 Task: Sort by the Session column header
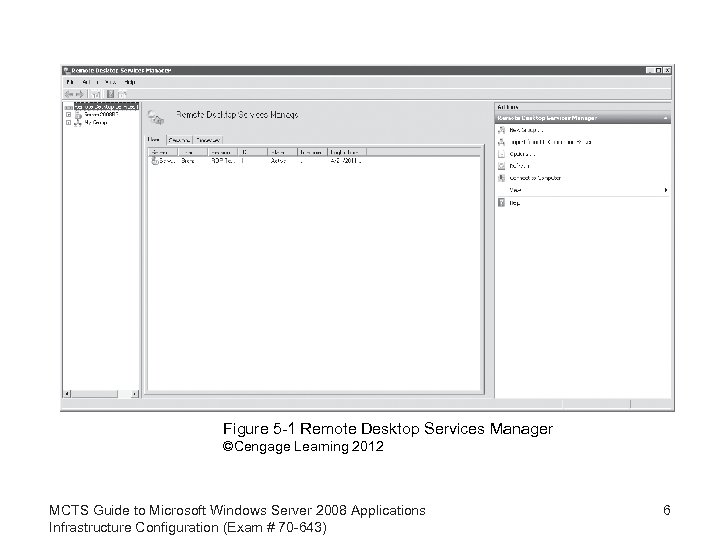pyautogui.click(x=223, y=152)
